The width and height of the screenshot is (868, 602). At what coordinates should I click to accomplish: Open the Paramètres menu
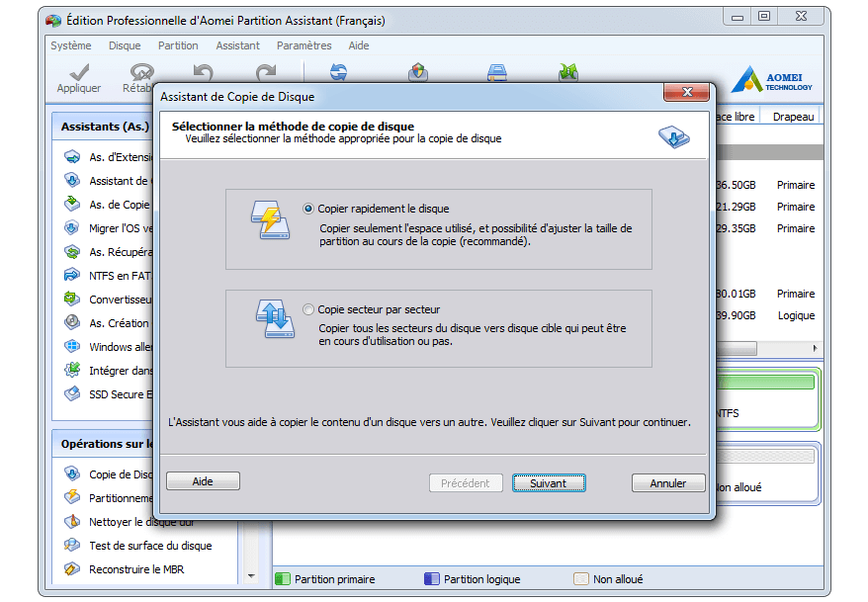tap(304, 45)
